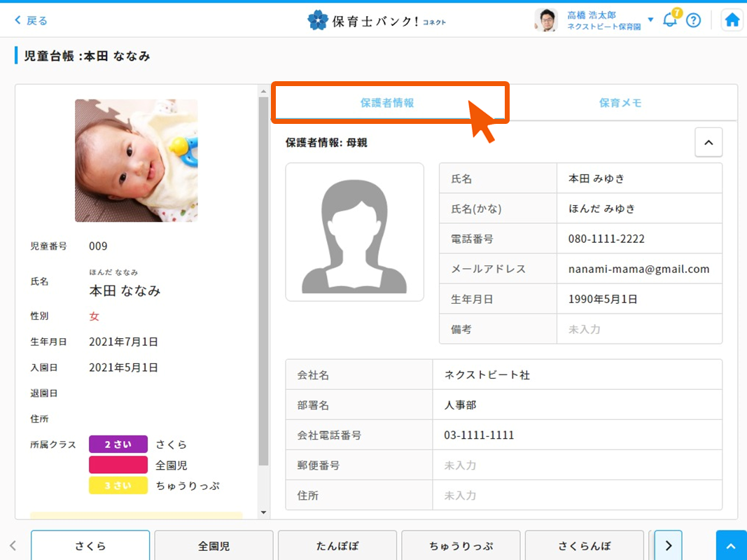Switch to the 保護者情報 tab
747x560 pixels.
pos(387,103)
